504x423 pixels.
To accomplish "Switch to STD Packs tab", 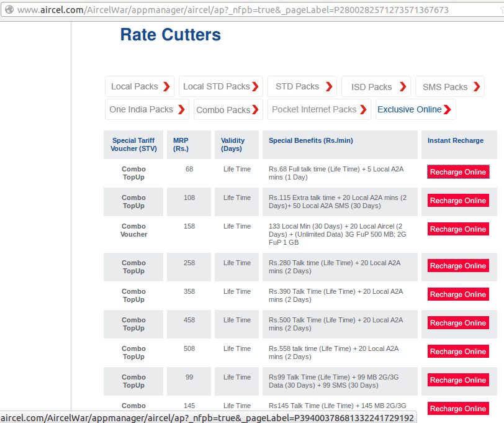I will pyautogui.click(x=302, y=86).
